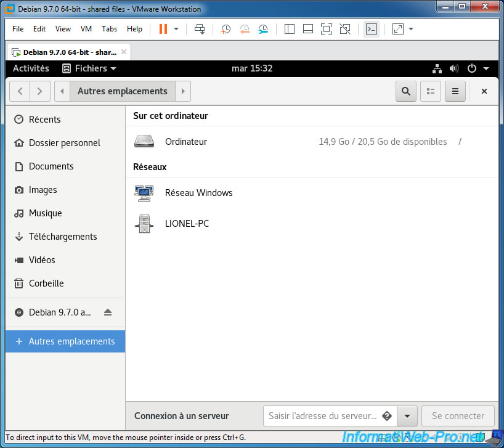Open the Fichiers application menu
This screenshot has height=448, width=504.
click(89, 68)
